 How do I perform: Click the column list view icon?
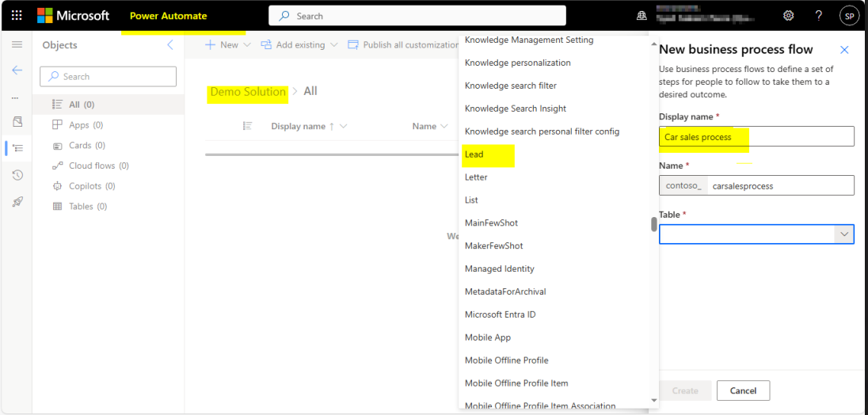pyautogui.click(x=248, y=126)
